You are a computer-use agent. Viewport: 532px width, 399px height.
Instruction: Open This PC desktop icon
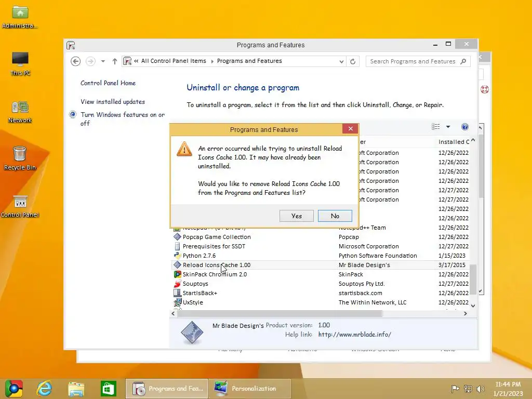pyautogui.click(x=20, y=64)
